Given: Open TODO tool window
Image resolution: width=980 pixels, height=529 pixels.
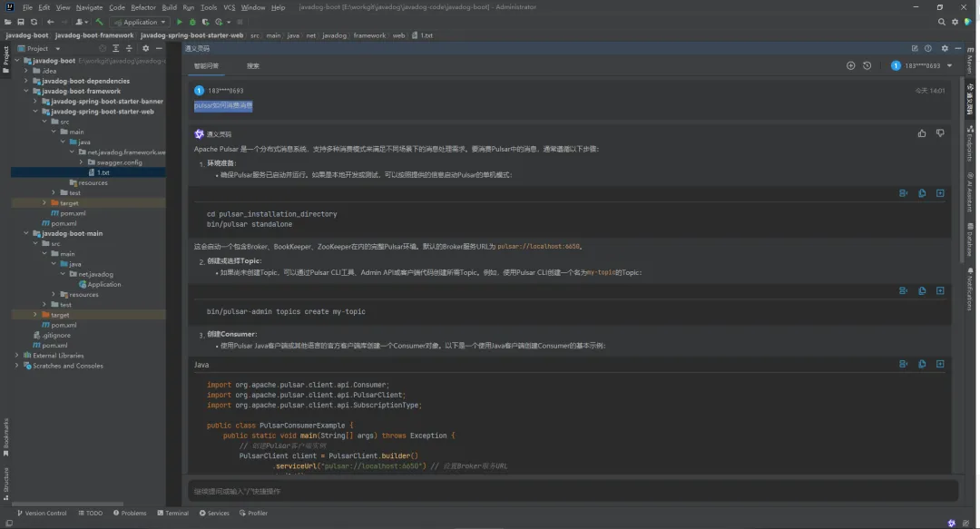Looking at the screenshot, I should (x=90, y=513).
